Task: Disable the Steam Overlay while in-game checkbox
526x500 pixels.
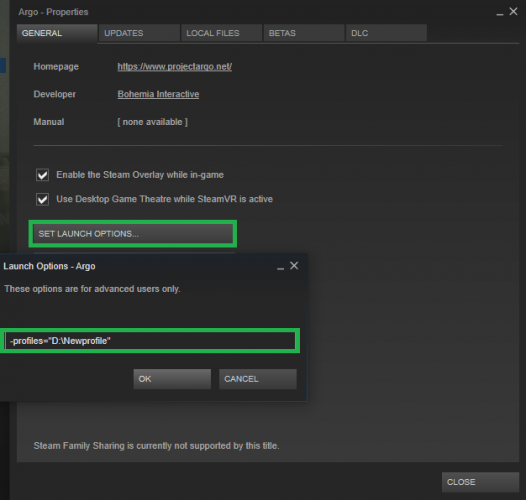Action: coord(42,175)
